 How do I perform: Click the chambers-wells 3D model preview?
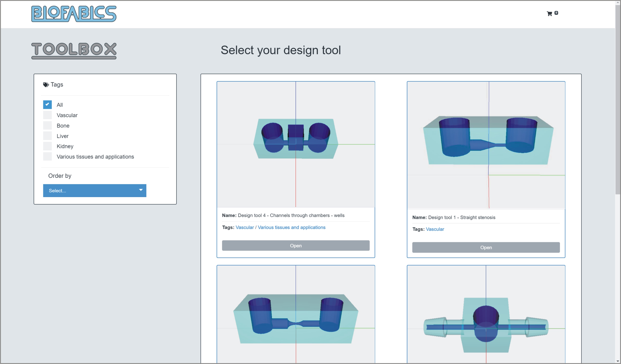coord(295,144)
